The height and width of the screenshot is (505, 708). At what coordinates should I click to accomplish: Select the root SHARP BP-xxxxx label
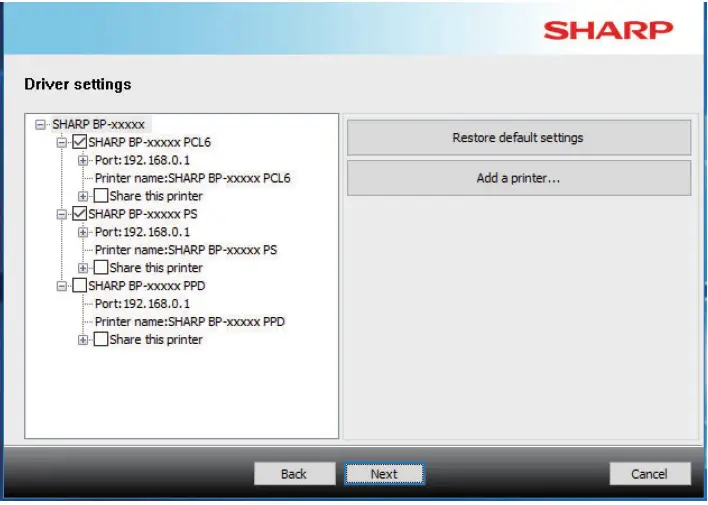pos(98,124)
